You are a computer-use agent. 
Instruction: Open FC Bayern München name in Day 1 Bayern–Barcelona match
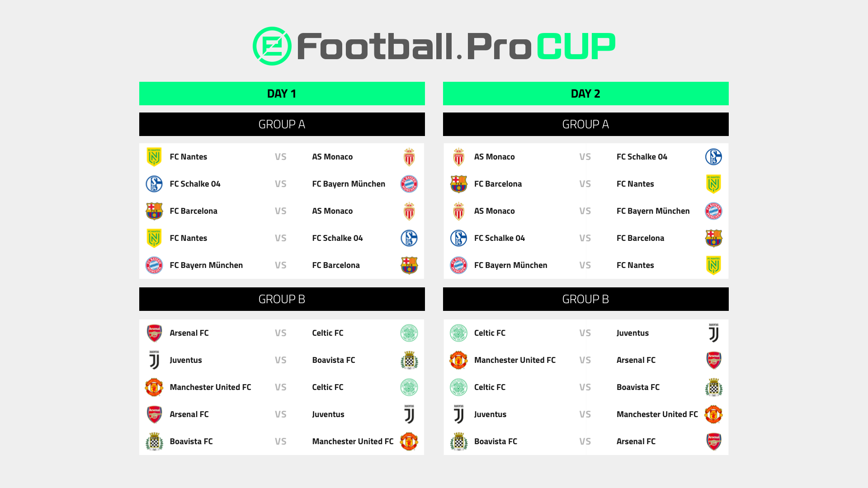point(206,265)
